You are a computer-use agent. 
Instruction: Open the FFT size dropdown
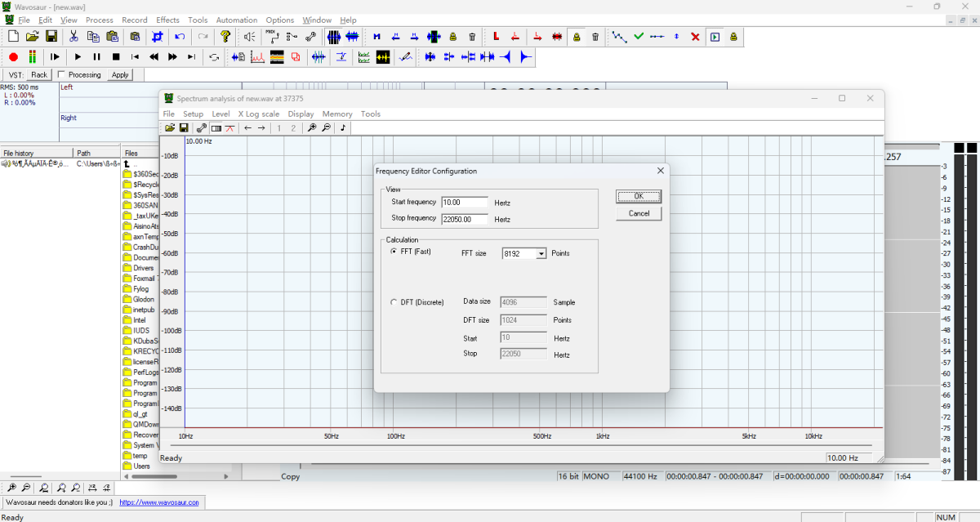(541, 254)
